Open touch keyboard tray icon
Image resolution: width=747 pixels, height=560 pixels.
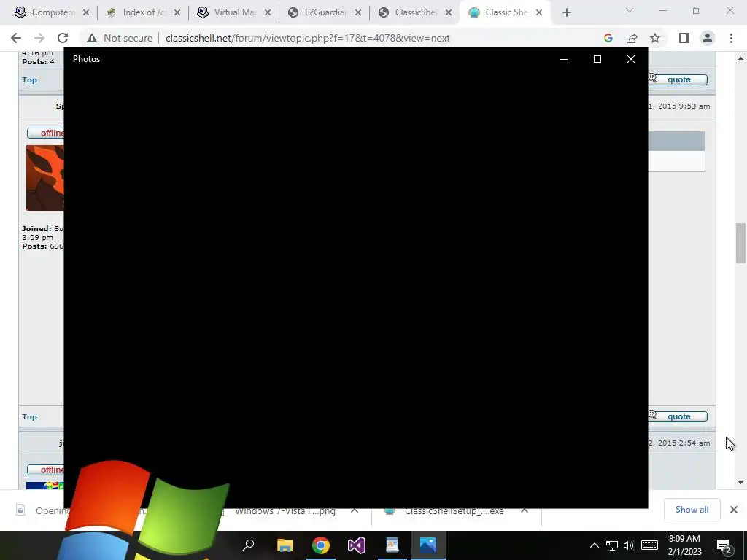click(649, 545)
